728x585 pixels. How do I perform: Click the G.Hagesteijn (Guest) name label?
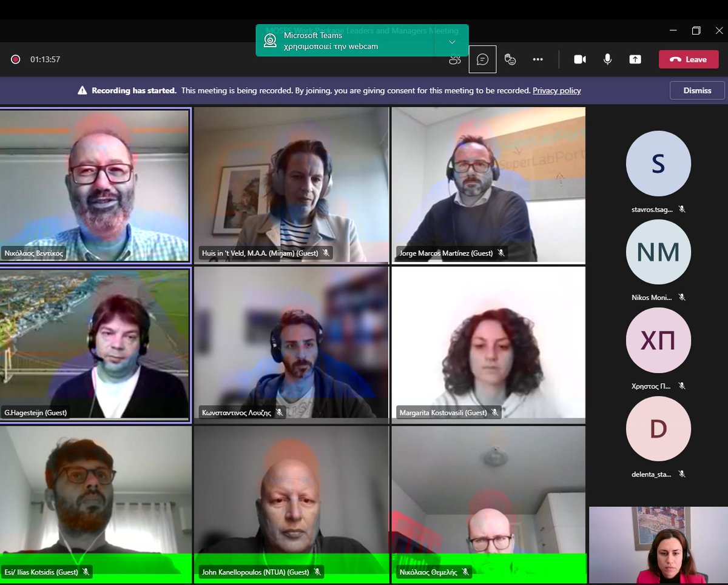point(36,412)
